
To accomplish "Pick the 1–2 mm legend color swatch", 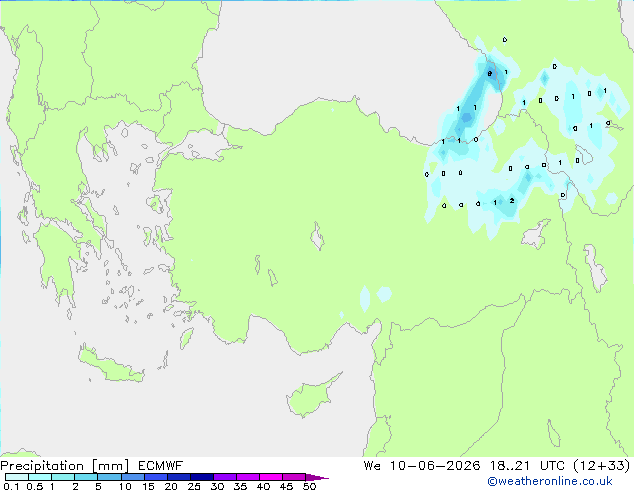I will pos(63,477).
